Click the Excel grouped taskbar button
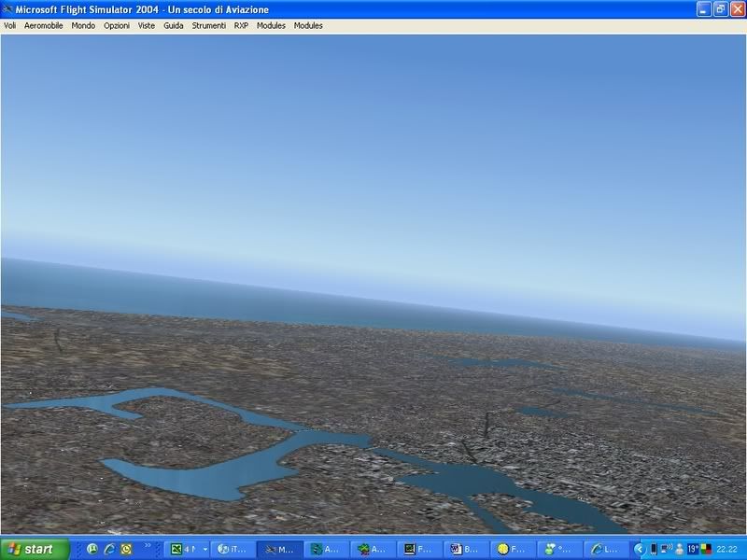 point(184,549)
